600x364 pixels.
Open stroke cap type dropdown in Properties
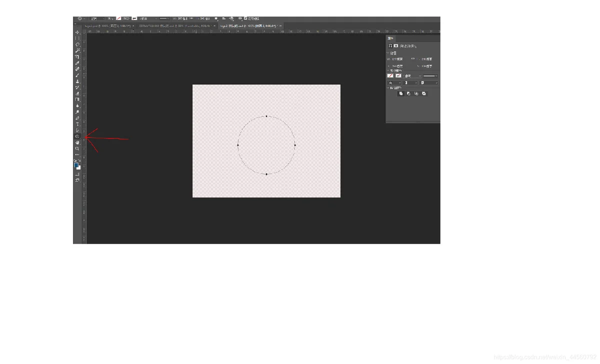point(410,83)
